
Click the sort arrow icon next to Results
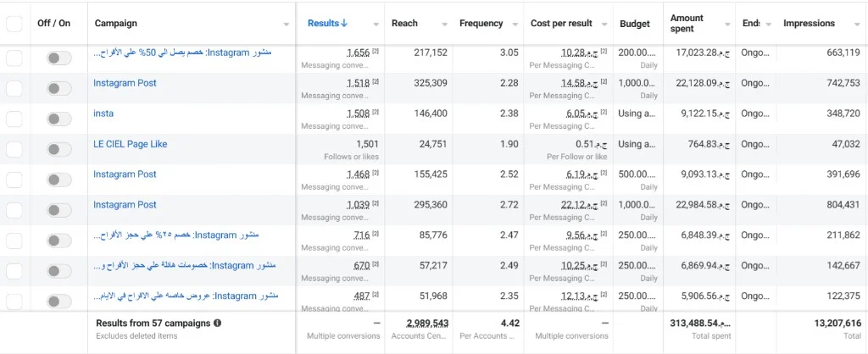click(344, 23)
